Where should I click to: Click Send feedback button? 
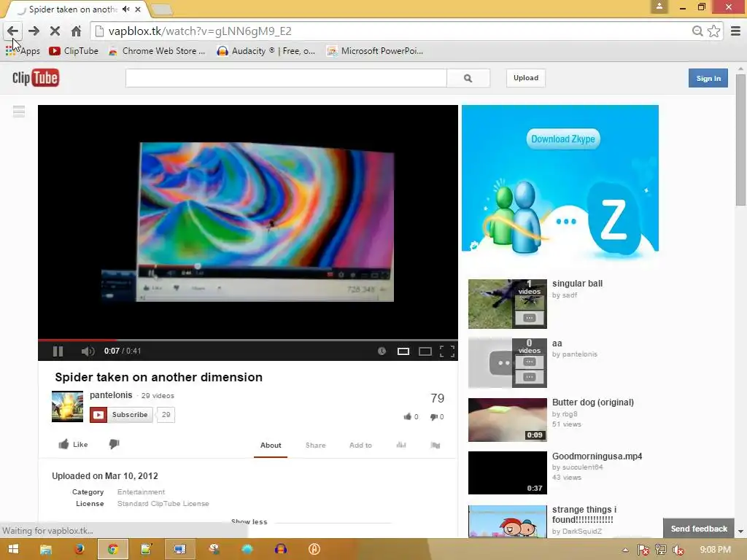coord(699,529)
